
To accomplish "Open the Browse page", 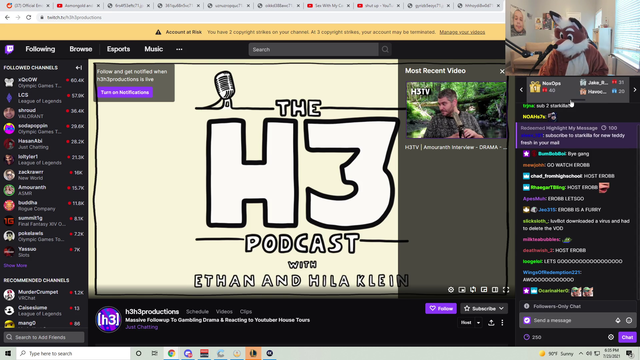I will point(80,49).
